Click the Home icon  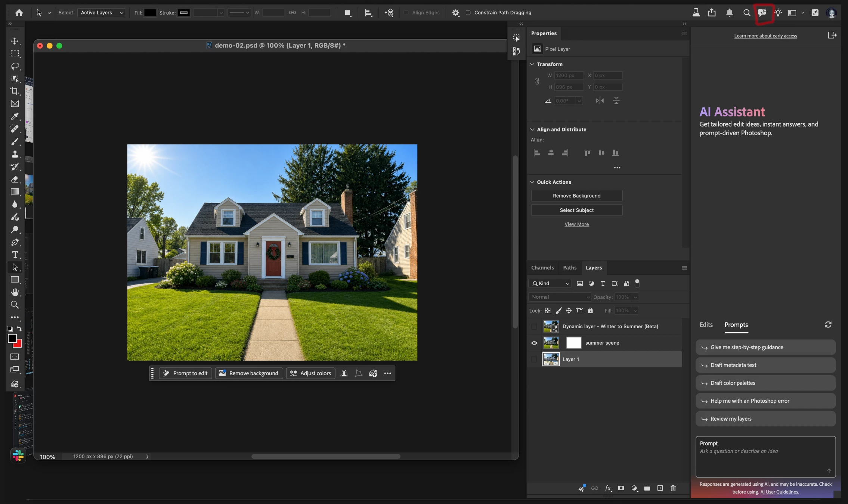[x=19, y=13]
